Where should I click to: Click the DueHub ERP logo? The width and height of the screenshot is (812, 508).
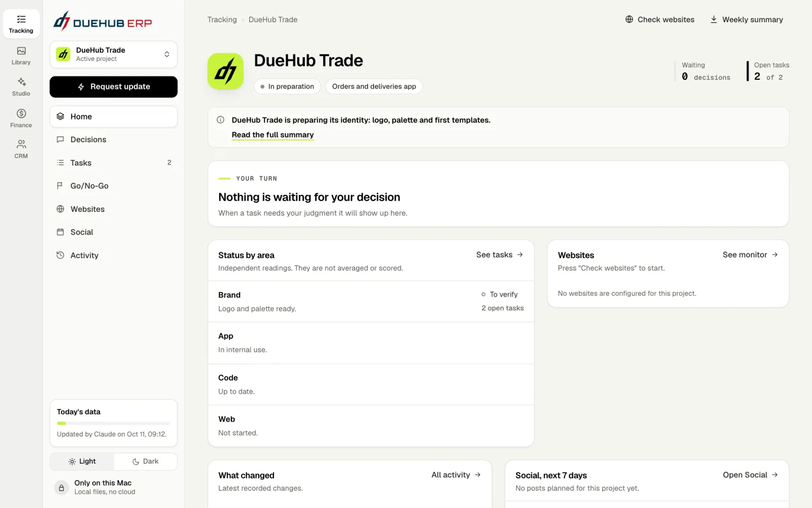(103, 21)
